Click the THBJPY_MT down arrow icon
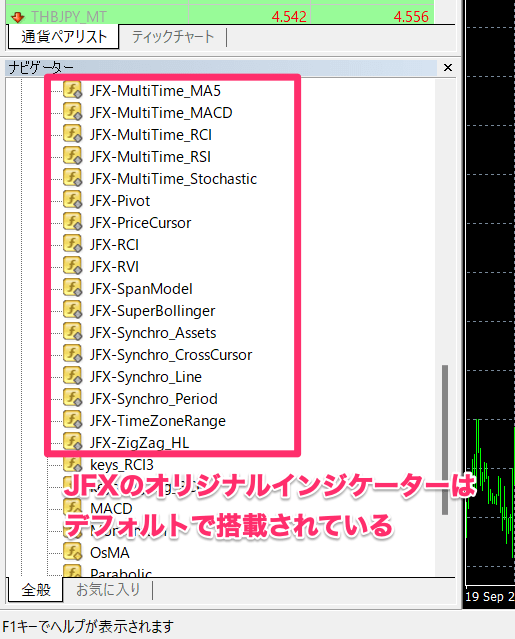Viewport: 515px width, 639px height. 17,17
